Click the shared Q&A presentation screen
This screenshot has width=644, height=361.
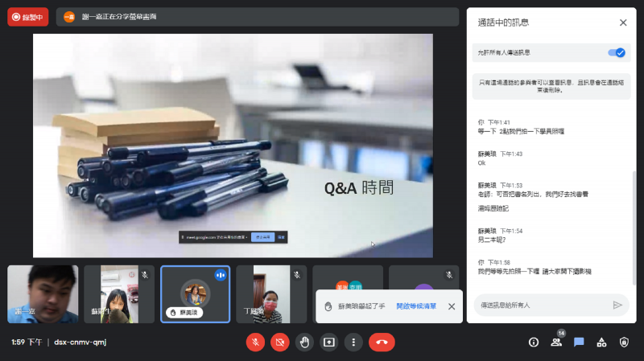[233, 146]
